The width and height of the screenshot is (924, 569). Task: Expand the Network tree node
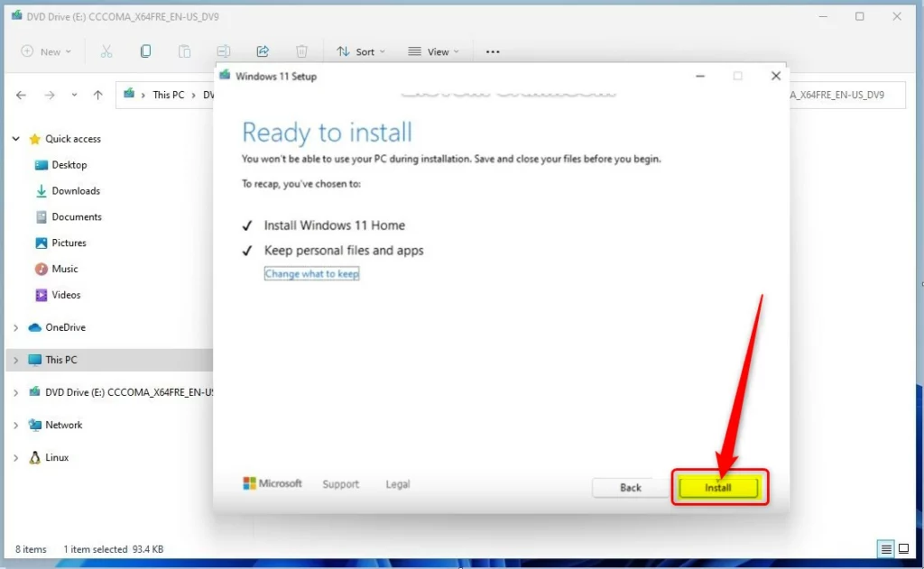pos(16,426)
